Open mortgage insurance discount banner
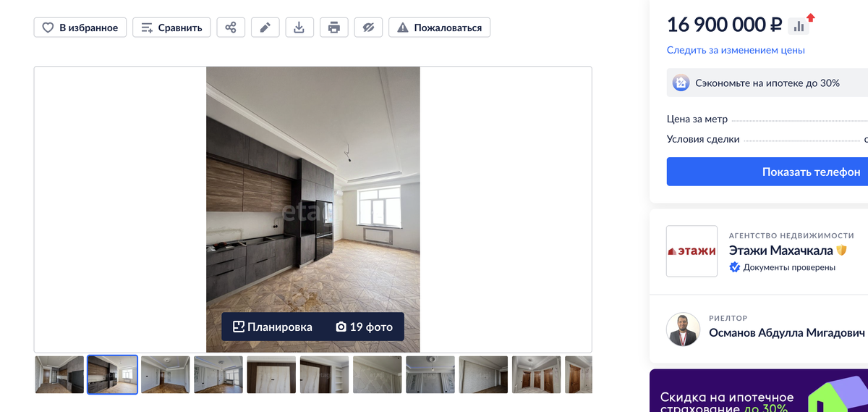868x412 pixels. [x=759, y=391]
